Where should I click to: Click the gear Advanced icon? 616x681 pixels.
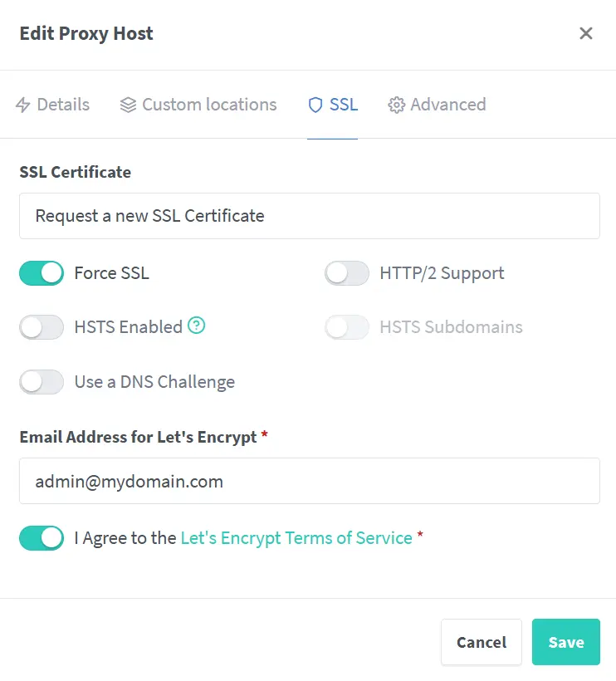[396, 105]
